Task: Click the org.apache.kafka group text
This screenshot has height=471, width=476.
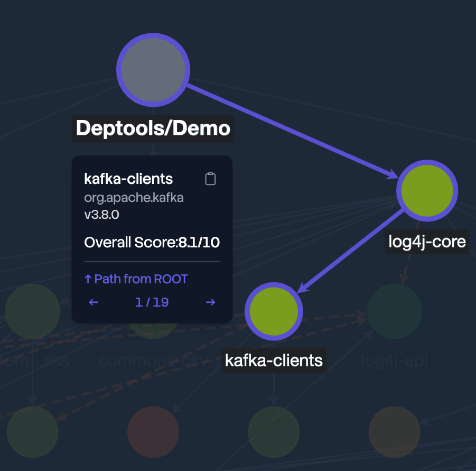Action: 134,198
